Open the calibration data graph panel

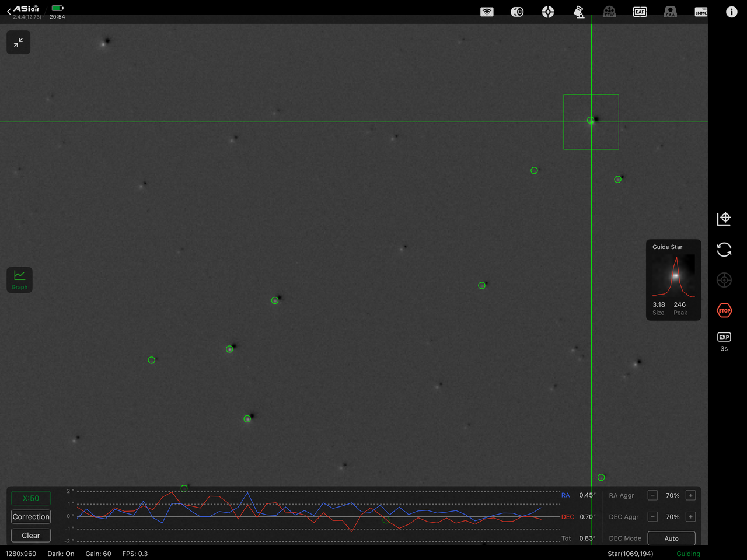724,219
